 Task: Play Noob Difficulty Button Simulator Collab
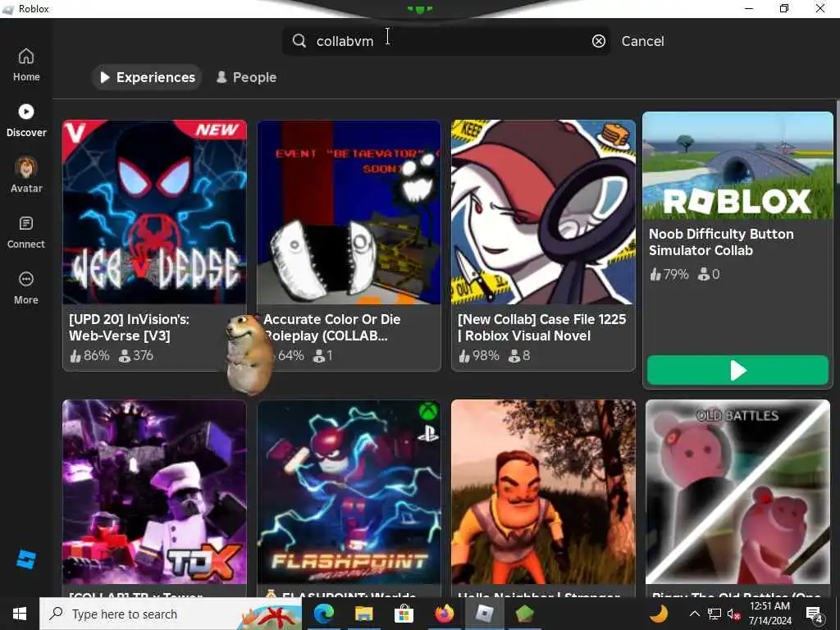[737, 370]
